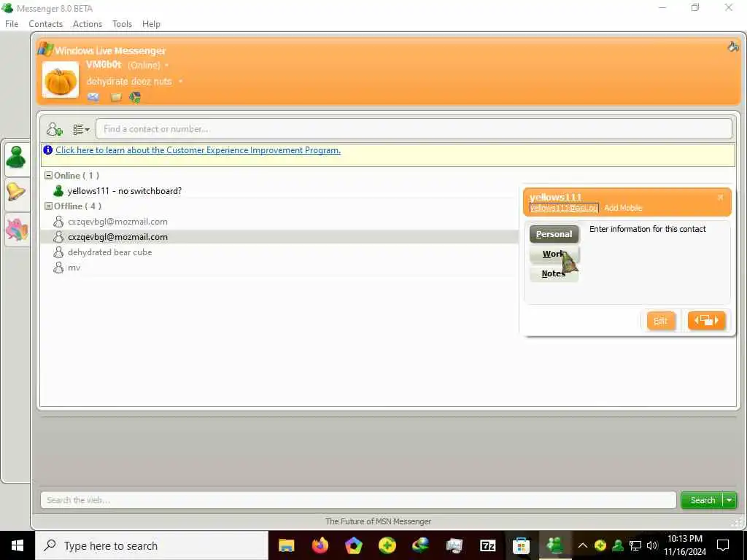Click The Future of MSN Messenger text
Screen dimensions: 747x560
click(x=379, y=521)
